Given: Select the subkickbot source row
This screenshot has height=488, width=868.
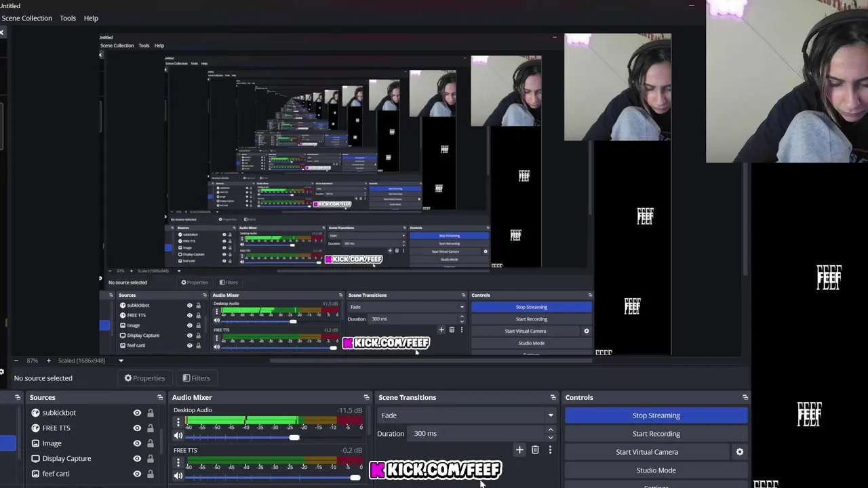Looking at the screenshot, I should (x=92, y=413).
